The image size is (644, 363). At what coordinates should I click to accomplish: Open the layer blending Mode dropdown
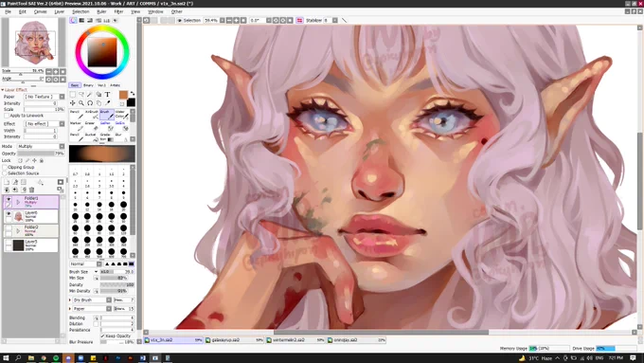tap(41, 146)
